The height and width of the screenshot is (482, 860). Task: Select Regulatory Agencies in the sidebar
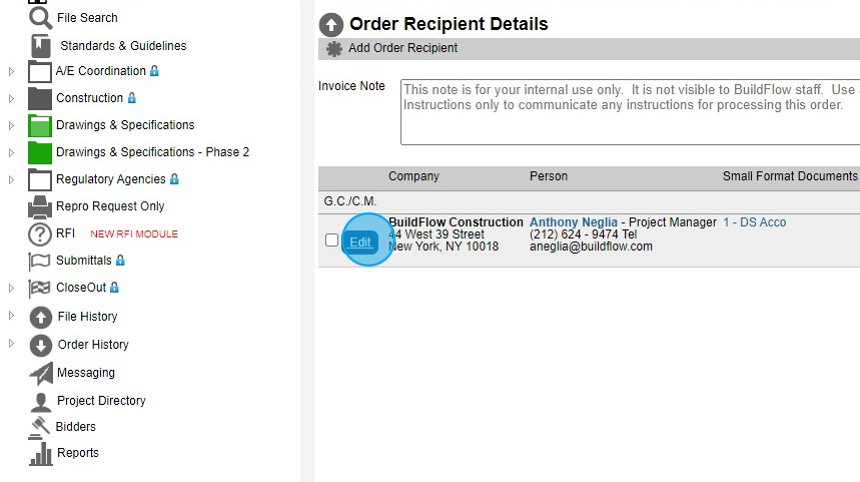tap(110, 180)
